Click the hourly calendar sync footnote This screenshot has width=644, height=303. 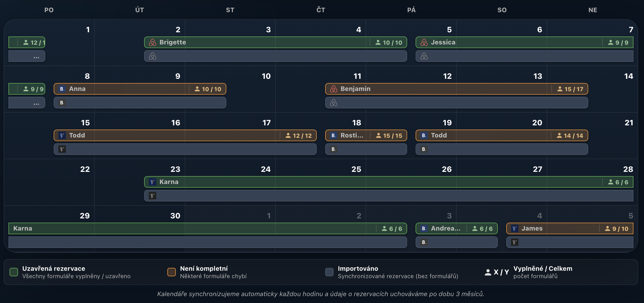click(321, 294)
